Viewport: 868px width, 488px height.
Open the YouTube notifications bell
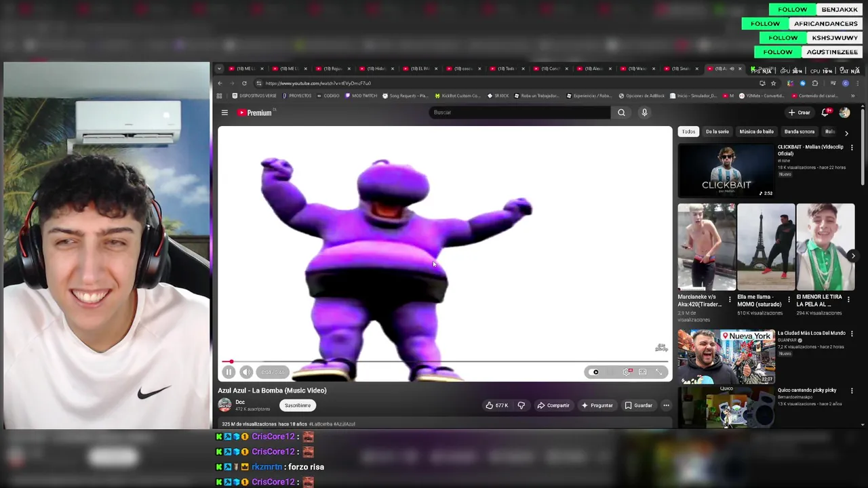pyautogui.click(x=825, y=113)
